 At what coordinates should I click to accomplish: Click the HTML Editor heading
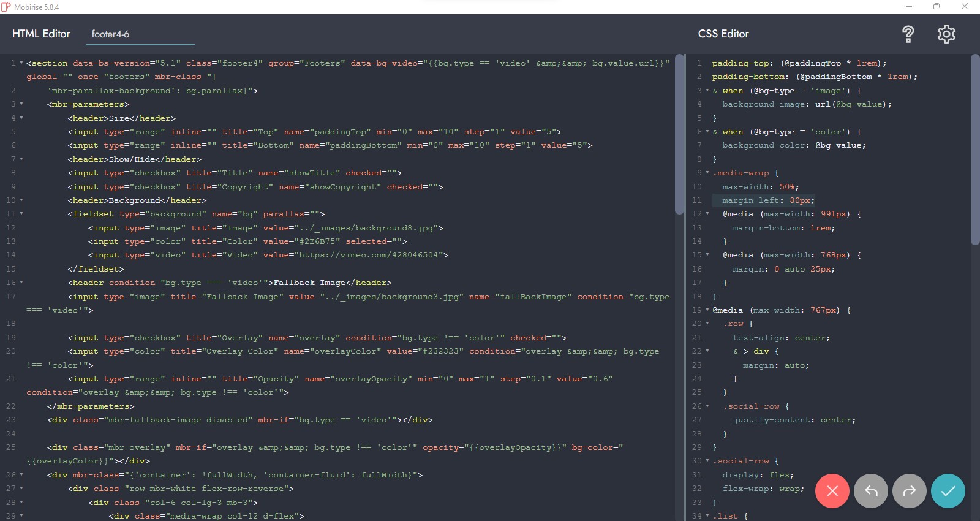41,34
